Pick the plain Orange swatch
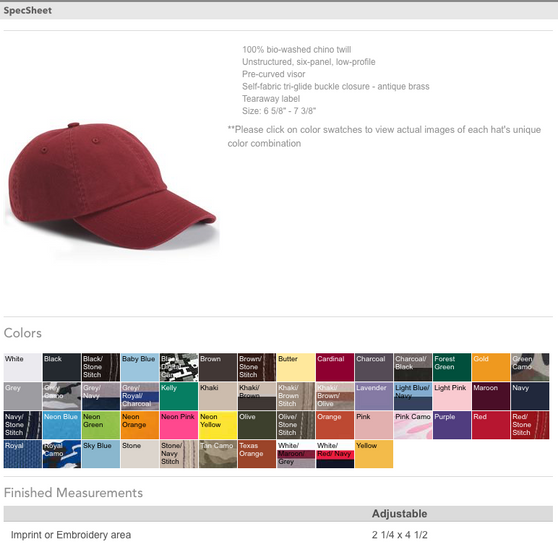558x549 pixels. 335,425
